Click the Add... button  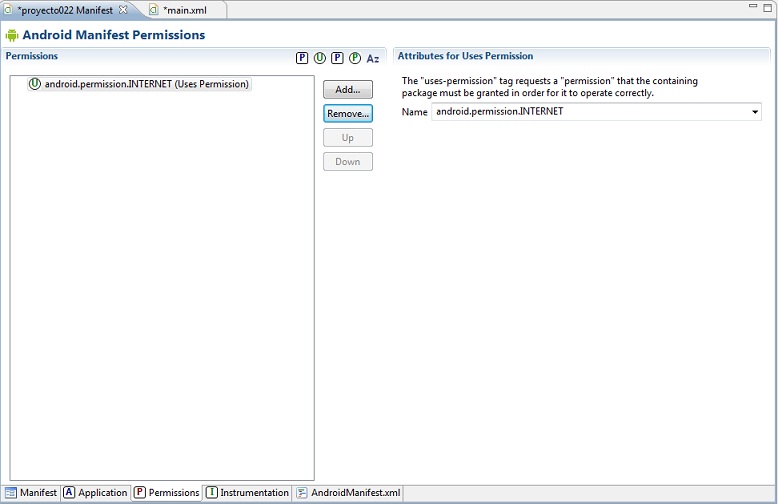[x=348, y=90]
